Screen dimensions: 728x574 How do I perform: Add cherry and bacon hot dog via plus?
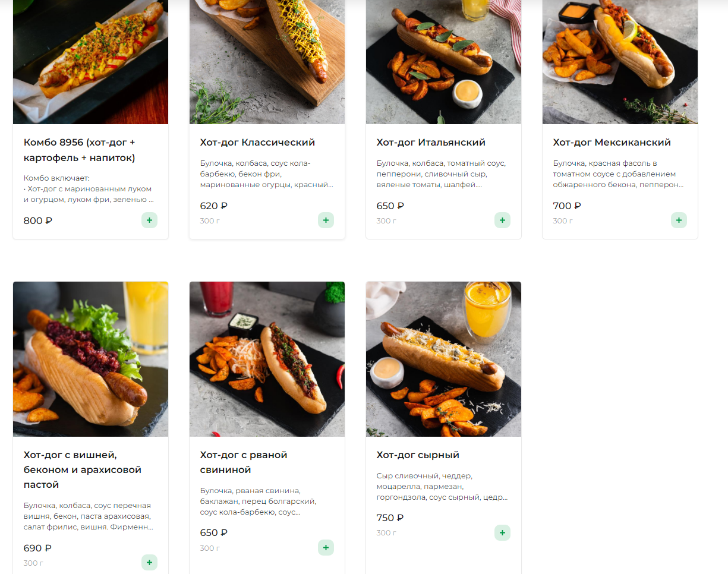(x=149, y=562)
